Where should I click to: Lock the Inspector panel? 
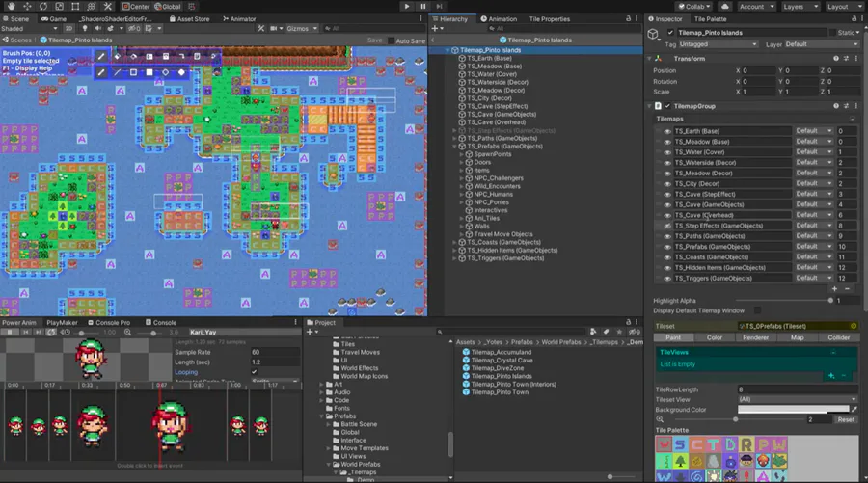pos(854,19)
